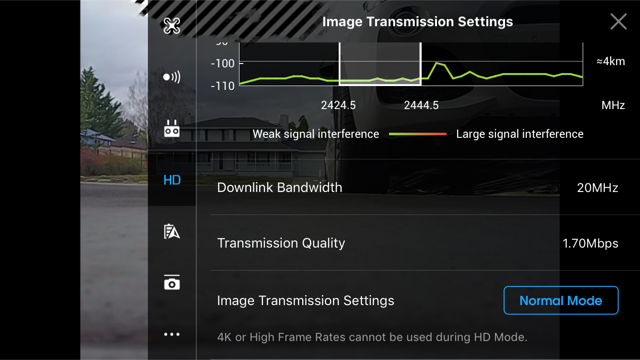The width and height of the screenshot is (640, 360).
Task: Tap the Image Transmission Settings row label
Action: (x=305, y=300)
